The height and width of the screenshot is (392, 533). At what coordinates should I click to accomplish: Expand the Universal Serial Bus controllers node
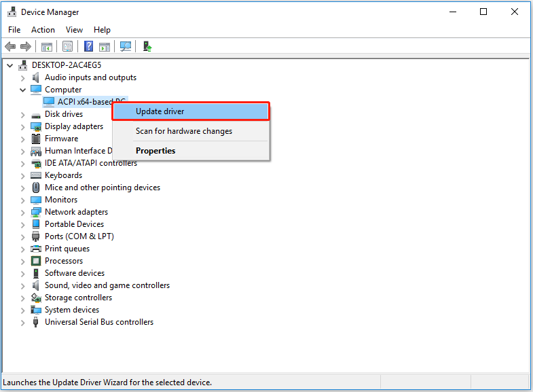click(23, 322)
